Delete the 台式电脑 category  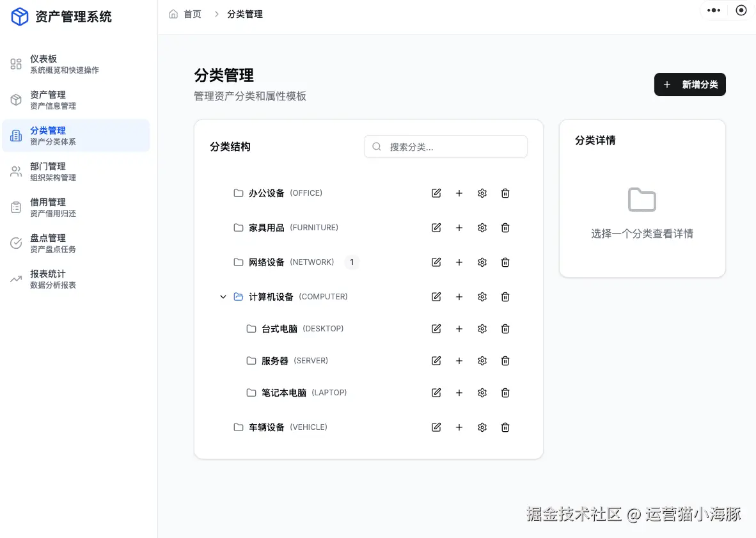505,329
